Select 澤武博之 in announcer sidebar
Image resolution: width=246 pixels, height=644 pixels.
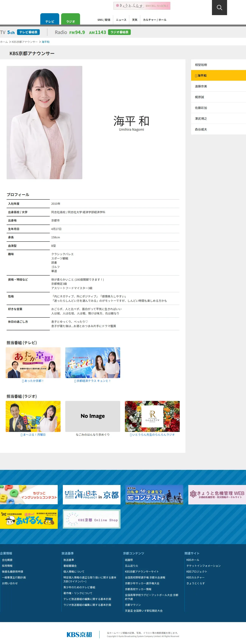218,118
